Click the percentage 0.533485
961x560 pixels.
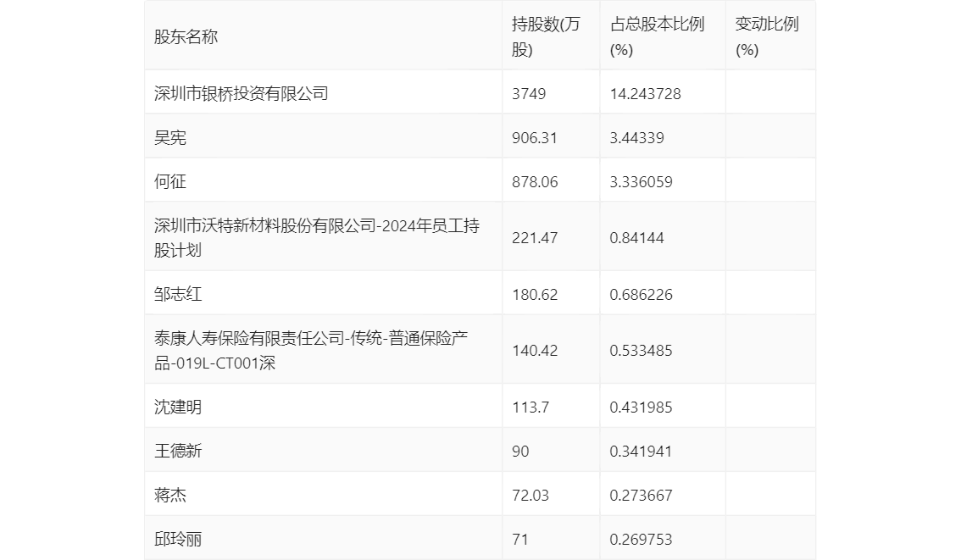[x=641, y=351]
